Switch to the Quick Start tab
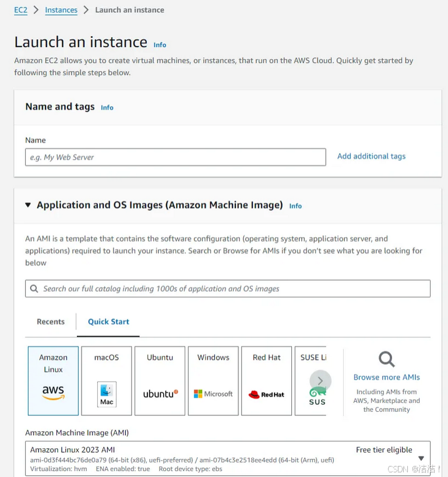 point(109,321)
